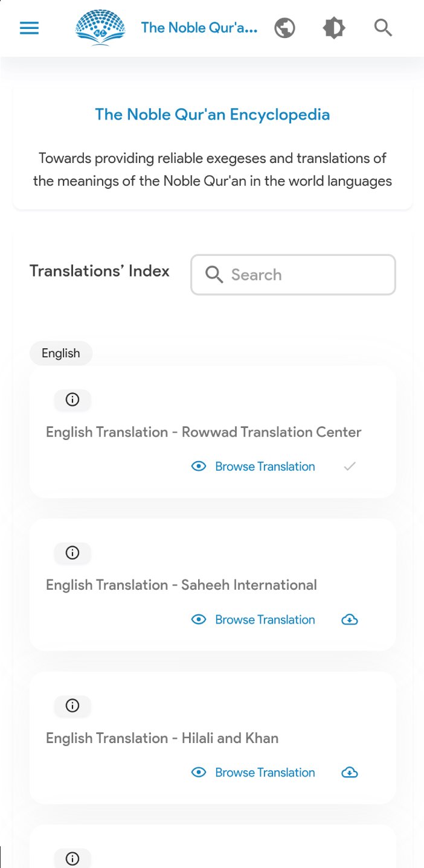Click the Noble Qur'an Encyclopedia logo
Image resolution: width=424 pixels, height=868 pixels.
pyautogui.click(x=100, y=28)
